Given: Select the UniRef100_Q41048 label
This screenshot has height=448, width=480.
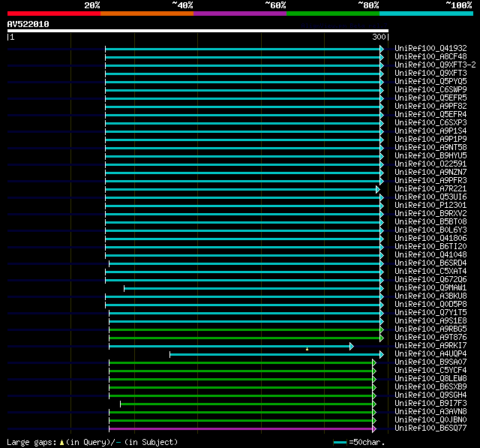Looking at the screenshot, I should (430, 255).
